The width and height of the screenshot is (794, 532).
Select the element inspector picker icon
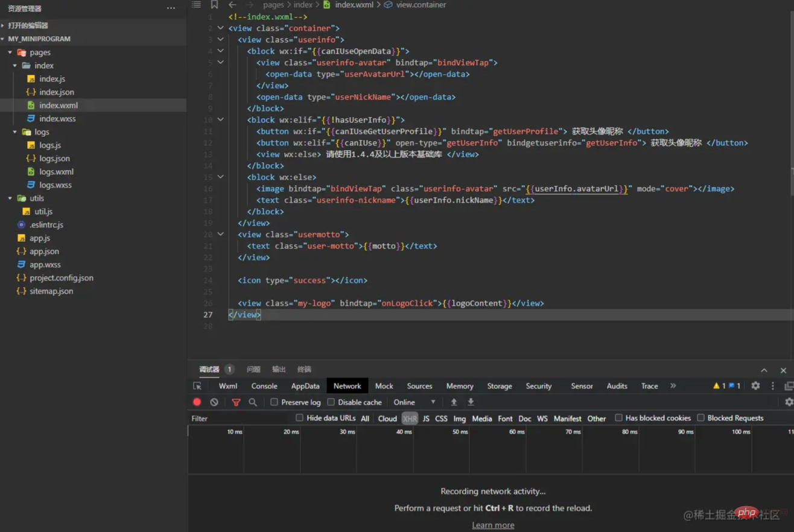click(x=197, y=386)
